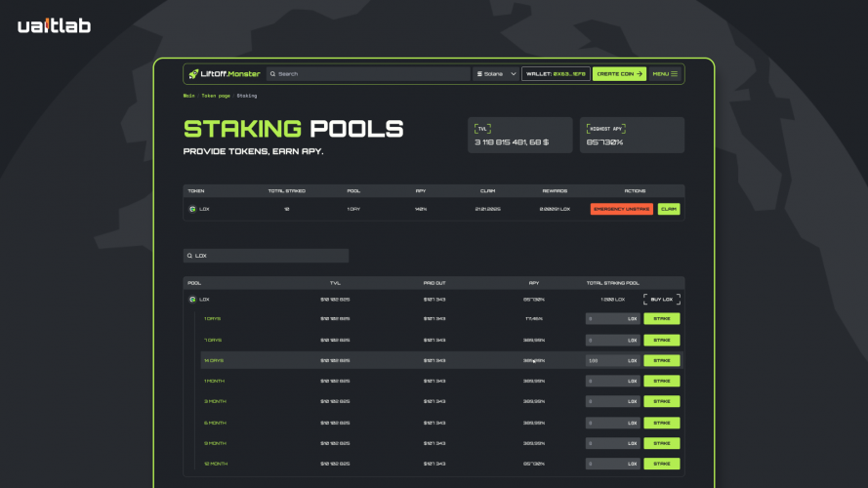This screenshot has width=868, height=488.
Task: Click the search magnifier icon in header
Action: (272, 73)
